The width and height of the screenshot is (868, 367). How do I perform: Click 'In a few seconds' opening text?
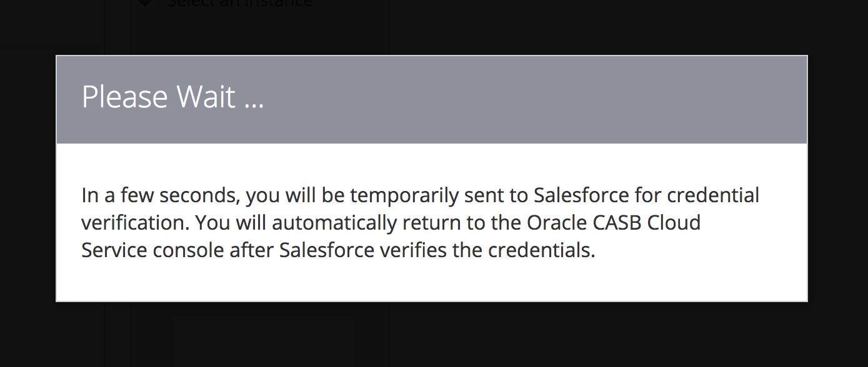pyautogui.click(x=161, y=196)
